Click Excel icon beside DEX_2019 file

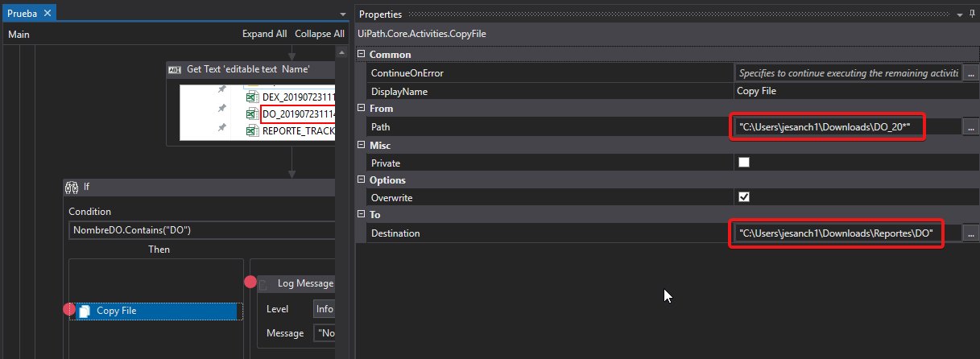pyautogui.click(x=251, y=97)
